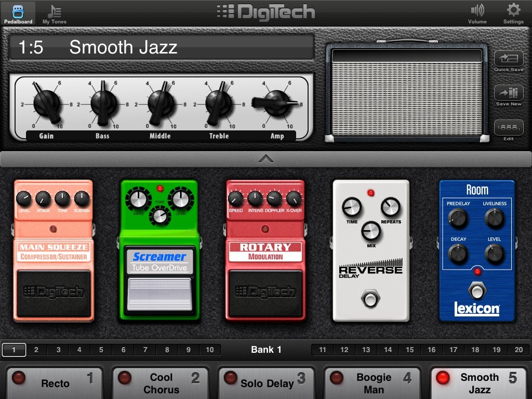The image size is (532, 399).
Task: Adjust the Reverse Delay Mix knob
Action: (x=371, y=231)
